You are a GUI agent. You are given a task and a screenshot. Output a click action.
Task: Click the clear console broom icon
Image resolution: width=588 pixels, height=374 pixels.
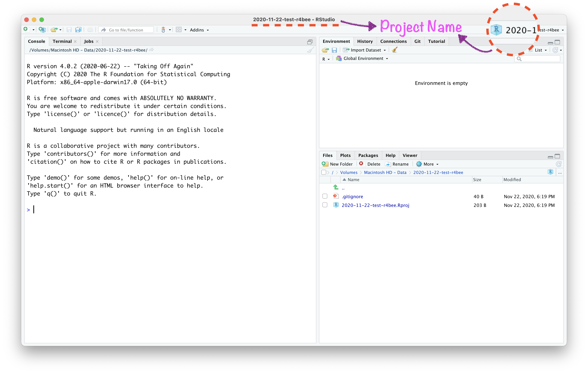point(310,50)
